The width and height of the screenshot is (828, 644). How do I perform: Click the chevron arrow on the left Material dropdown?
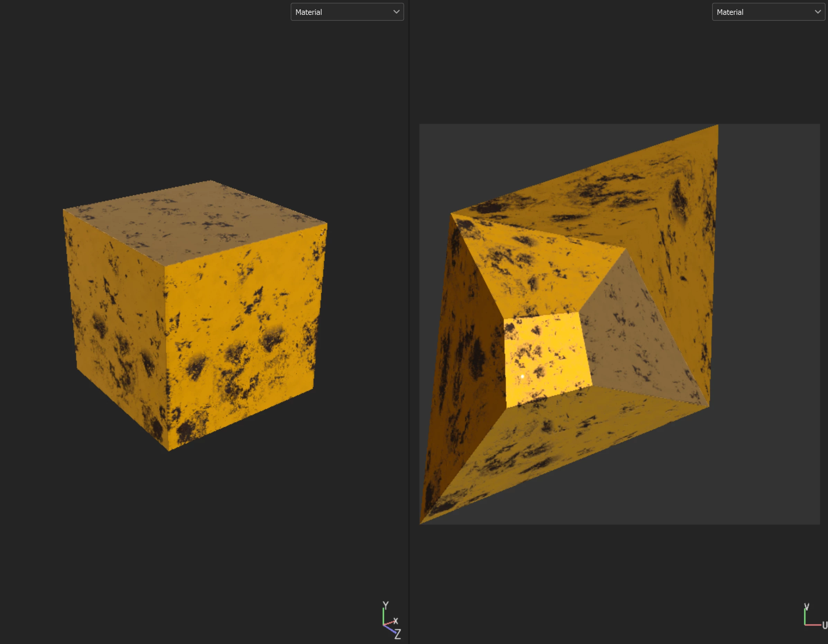click(x=396, y=12)
